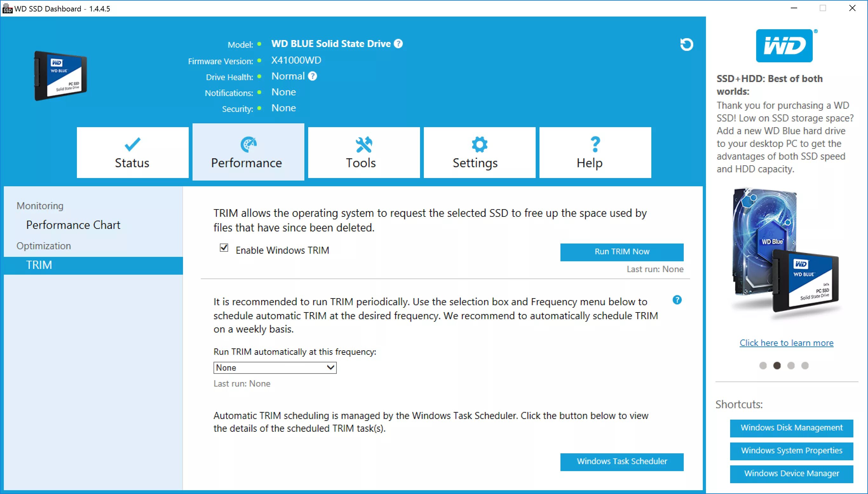Click the TRIM schedule help icon
The width and height of the screenshot is (868, 494).
(x=677, y=300)
